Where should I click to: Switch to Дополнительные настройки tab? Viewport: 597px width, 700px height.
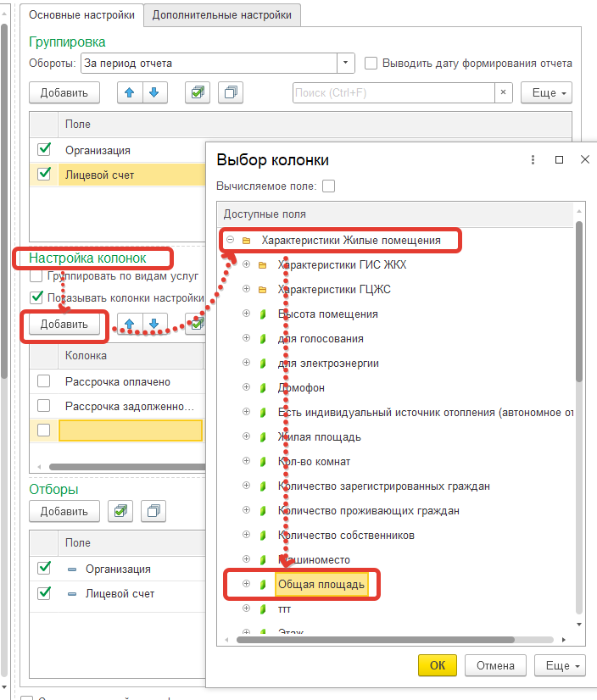click(x=221, y=15)
